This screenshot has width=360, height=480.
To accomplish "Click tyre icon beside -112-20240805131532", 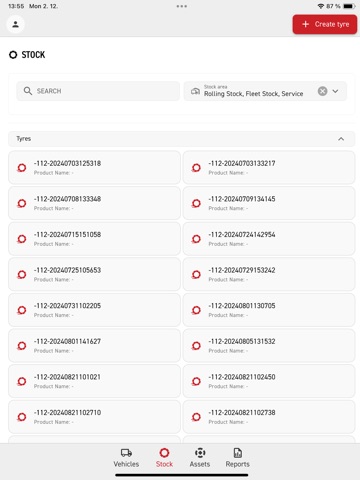I will [x=196, y=346].
